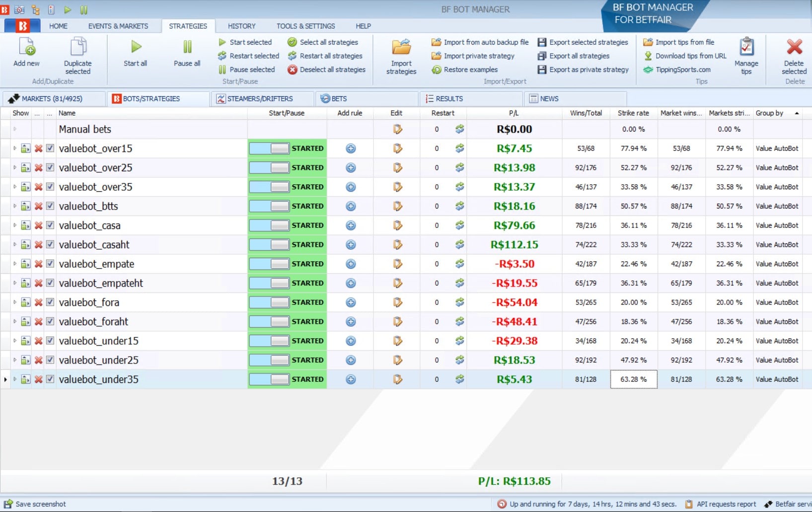812x512 pixels.
Task: Uncheck valuebot_over15 checkbox
Action: coord(50,148)
